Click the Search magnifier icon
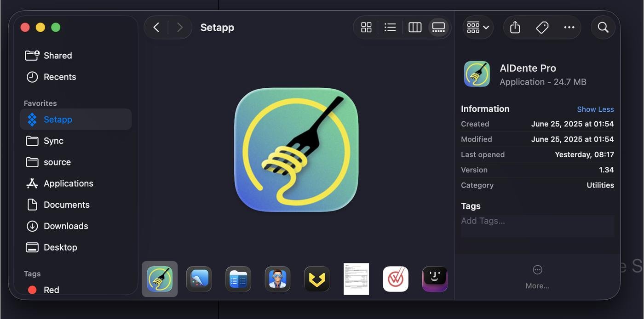 click(603, 28)
